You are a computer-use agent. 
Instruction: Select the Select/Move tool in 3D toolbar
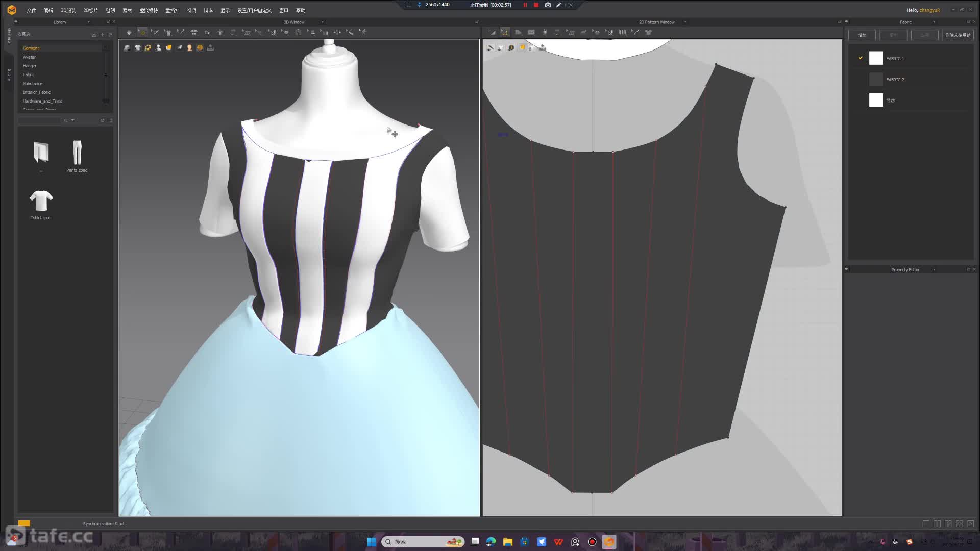tap(142, 32)
